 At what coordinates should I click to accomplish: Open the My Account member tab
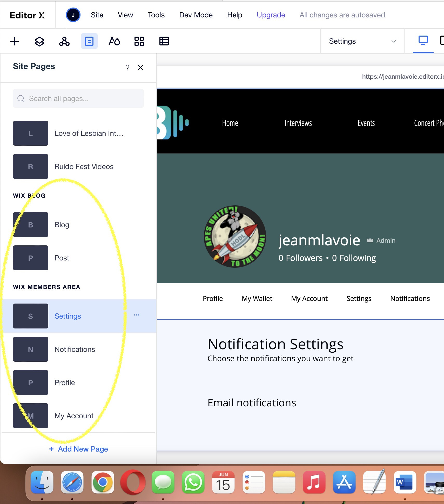pos(309,299)
